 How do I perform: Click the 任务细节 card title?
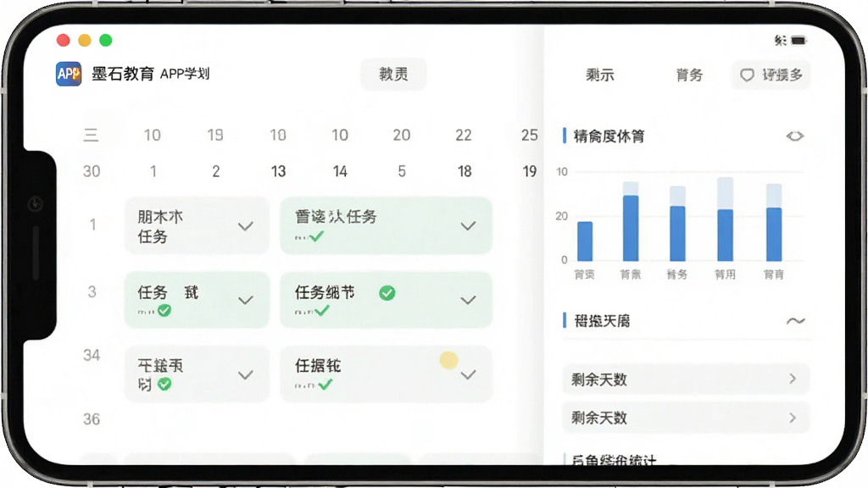click(325, 292)
